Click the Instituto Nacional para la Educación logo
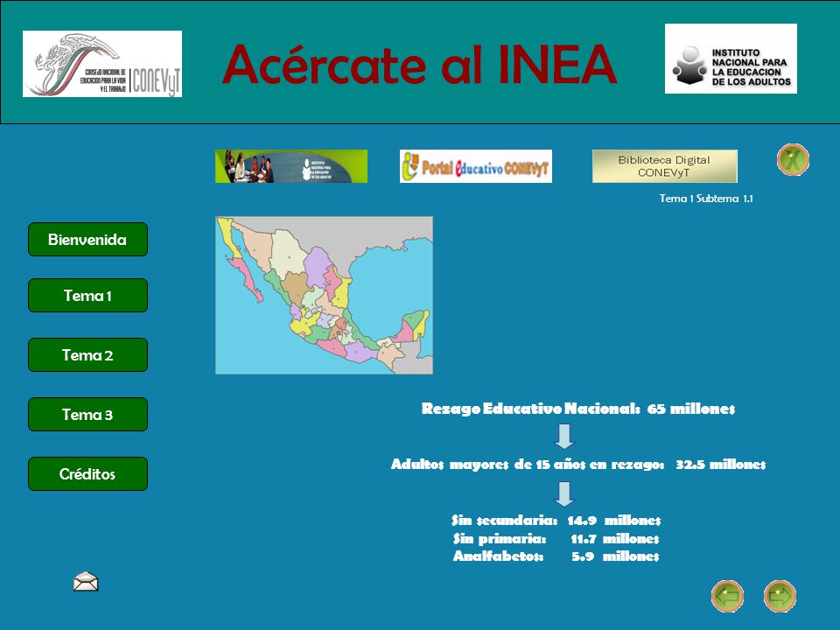The height and width of the screenshot is (630, 840). (731, 59)
